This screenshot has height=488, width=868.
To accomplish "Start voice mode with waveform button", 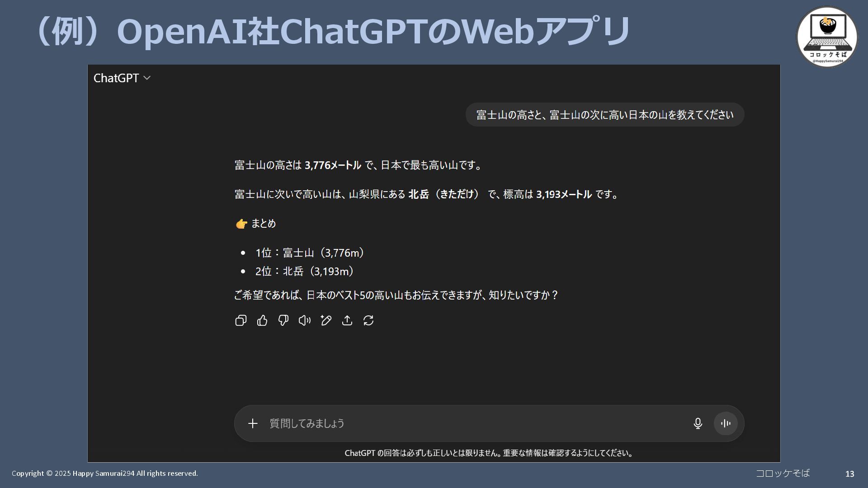I will pos(726,423).
